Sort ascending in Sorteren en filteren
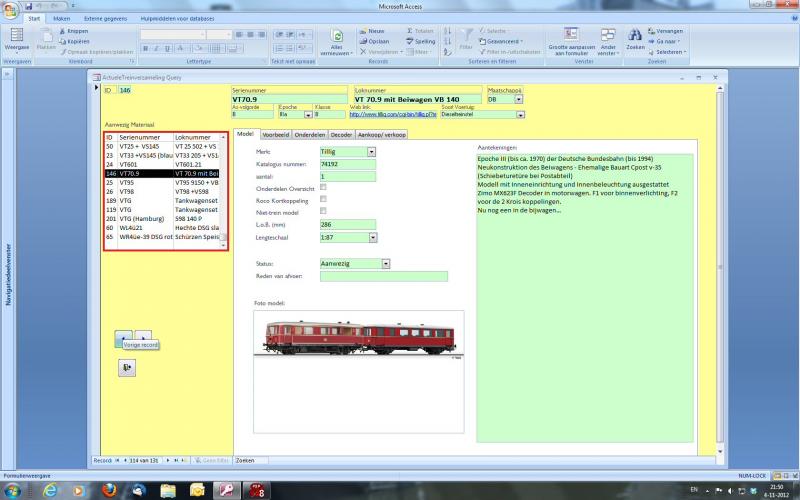Viewport: 800px width, 500px height. [447, 31]
